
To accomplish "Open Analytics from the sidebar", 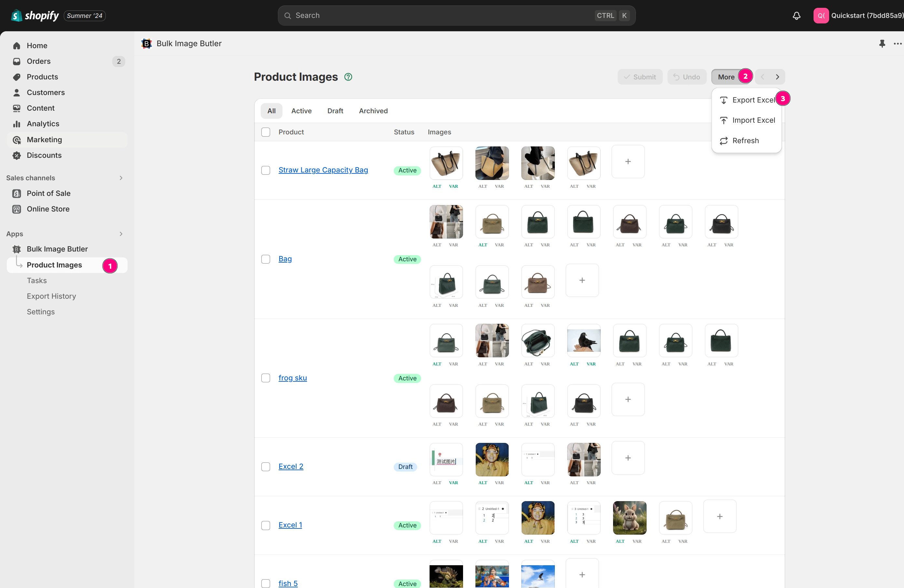I will click(43, 124).
